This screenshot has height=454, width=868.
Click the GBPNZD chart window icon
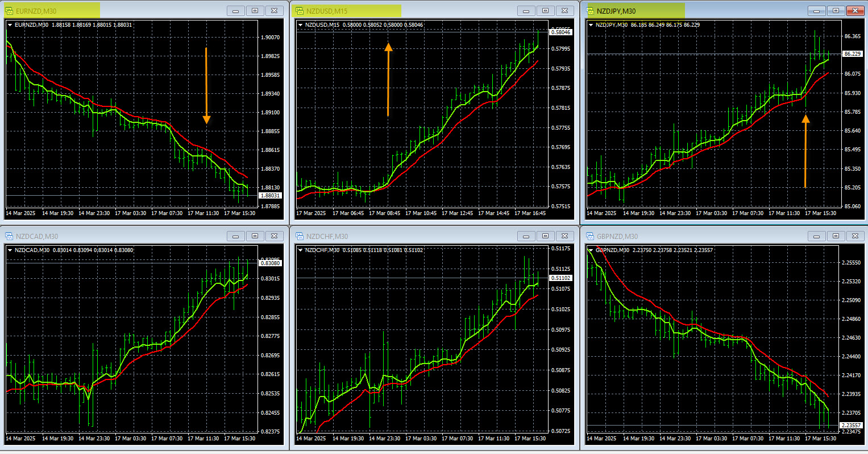pos(590,236)
